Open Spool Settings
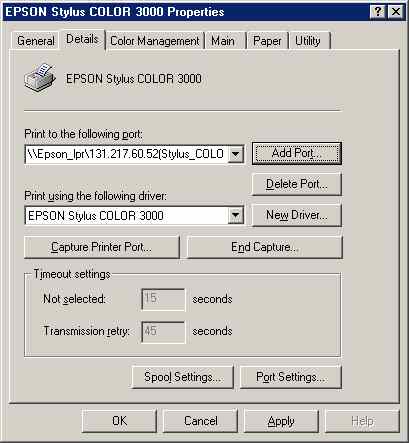 [183, 377]
